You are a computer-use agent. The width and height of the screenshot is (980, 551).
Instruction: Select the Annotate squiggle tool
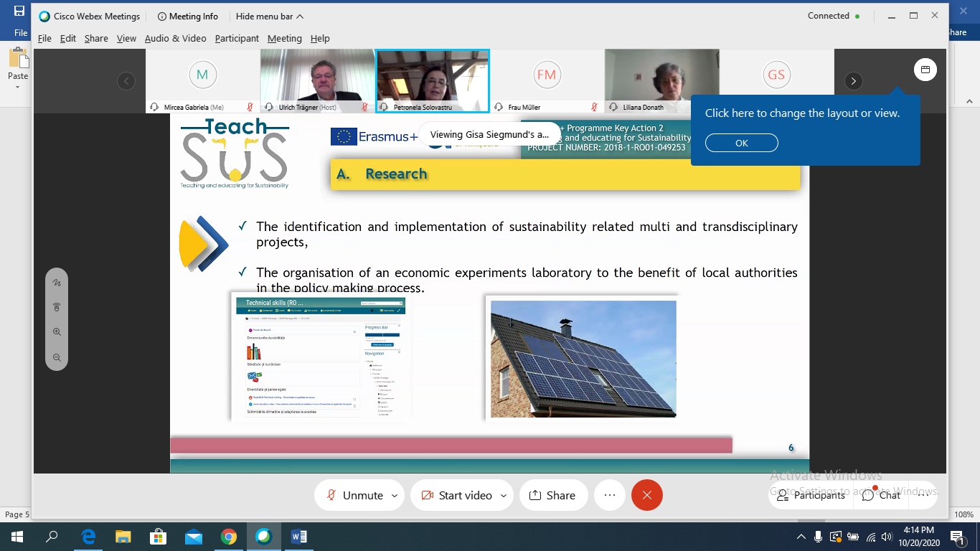(x=57, y=283)
